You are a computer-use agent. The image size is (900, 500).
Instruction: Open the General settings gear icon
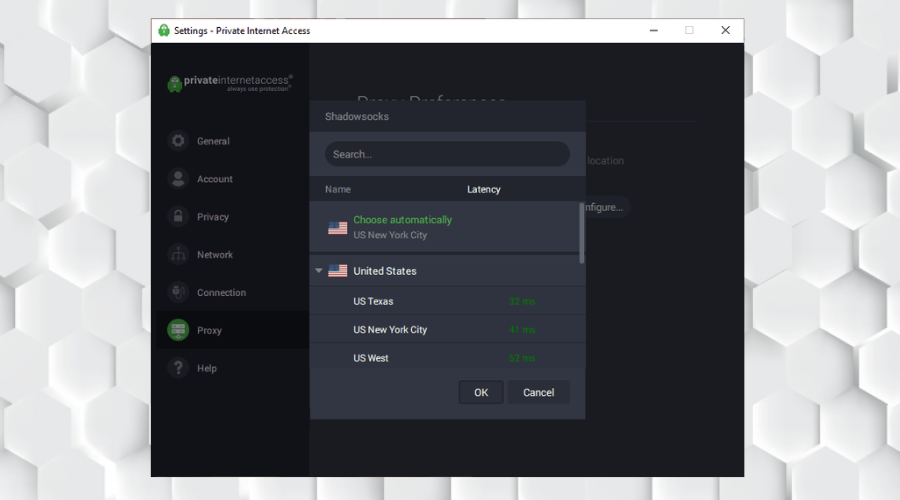(x=178, y=141)
